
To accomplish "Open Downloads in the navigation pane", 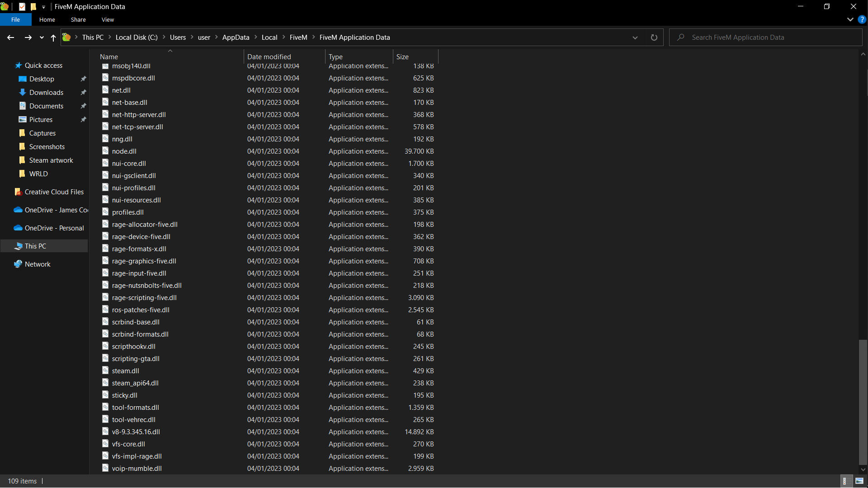I will tap(46, 93).
